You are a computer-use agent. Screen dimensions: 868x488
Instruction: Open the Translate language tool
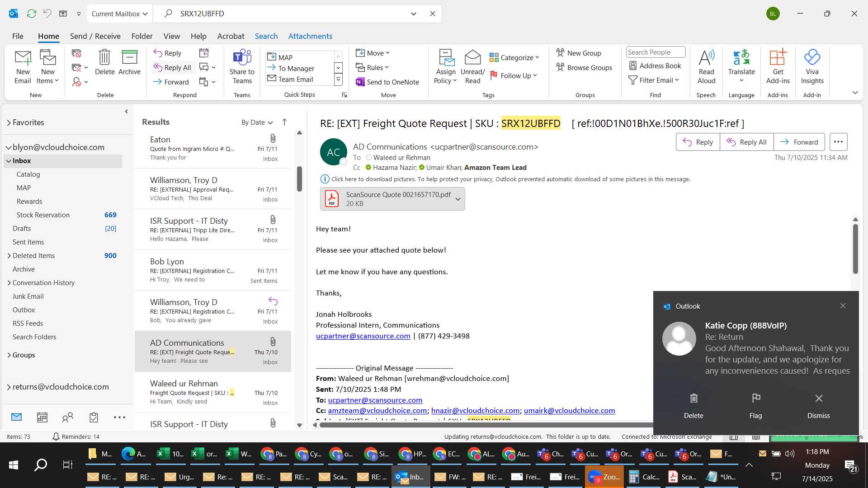coord(741,67)
